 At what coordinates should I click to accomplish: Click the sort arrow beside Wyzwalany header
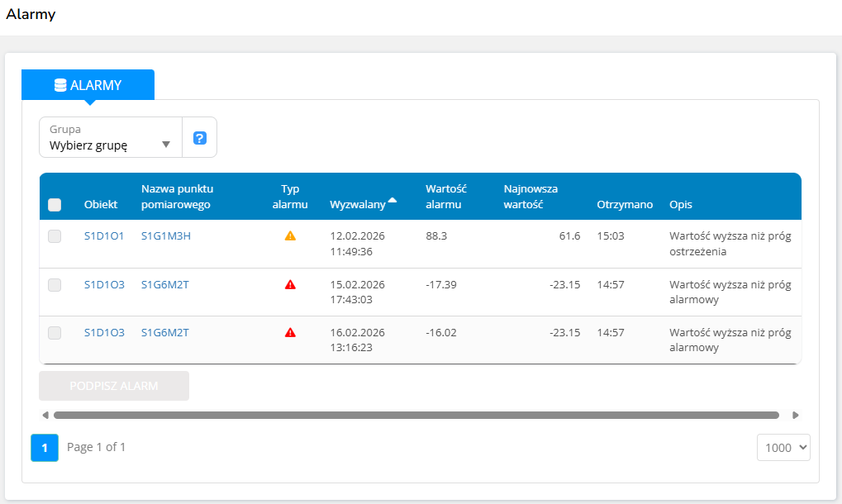tap(392, 200)
